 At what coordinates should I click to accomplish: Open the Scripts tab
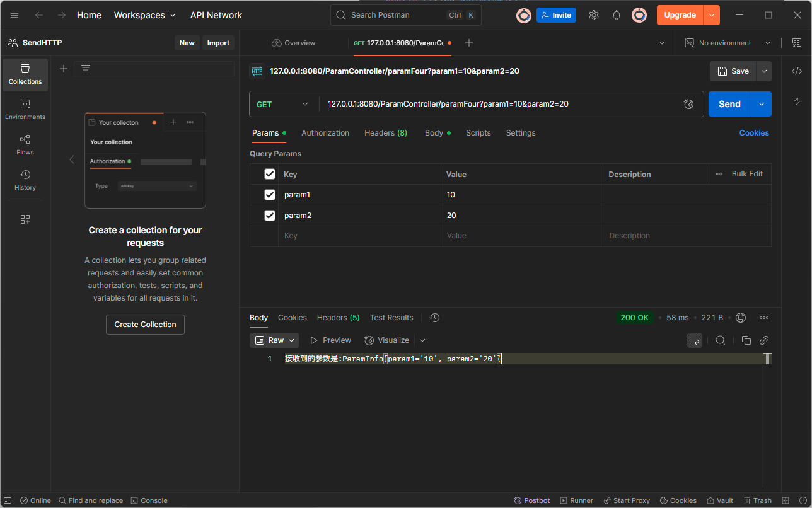478,133
